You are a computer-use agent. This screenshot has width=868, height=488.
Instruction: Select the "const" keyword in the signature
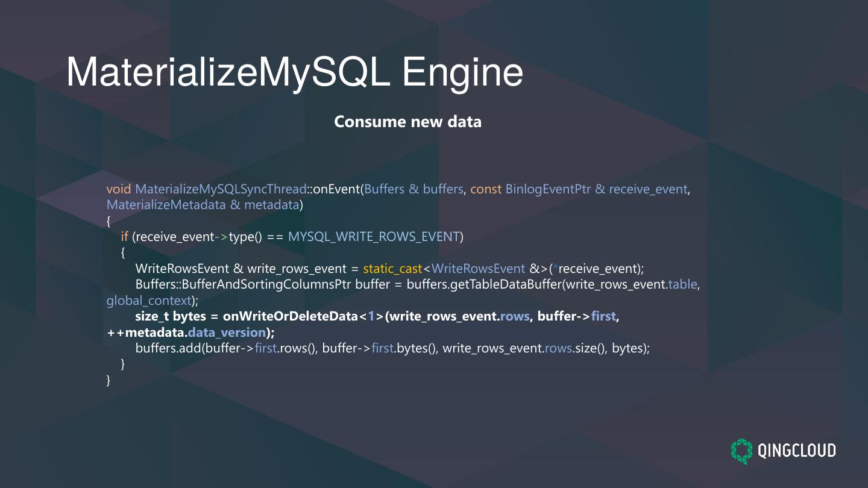486,189
